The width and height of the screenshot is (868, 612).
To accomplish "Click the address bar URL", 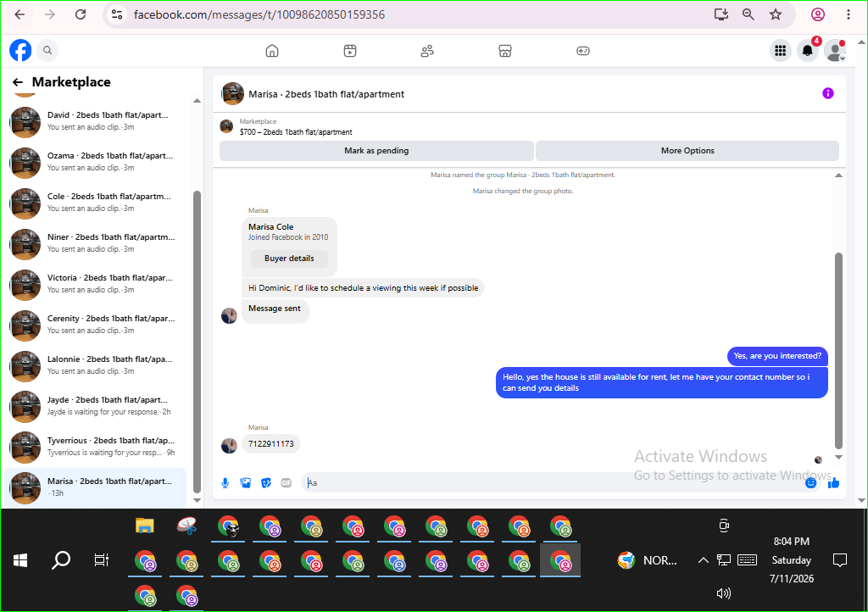I will click(259, 14).
